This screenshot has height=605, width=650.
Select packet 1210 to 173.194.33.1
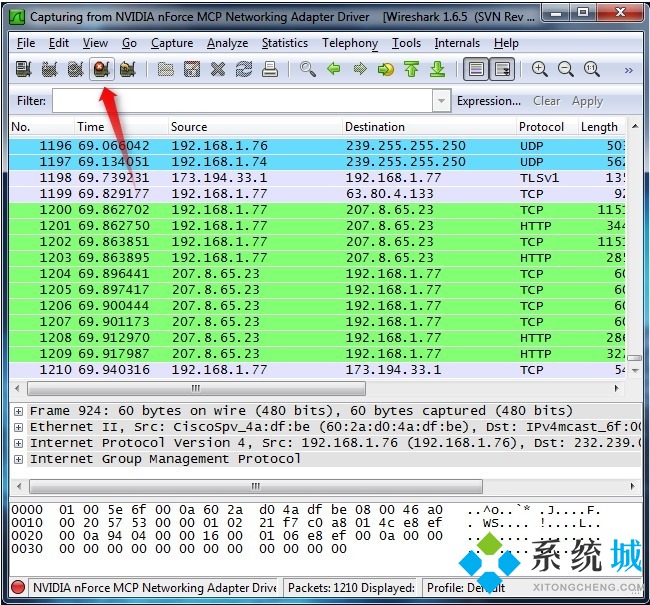pos(317,370)
